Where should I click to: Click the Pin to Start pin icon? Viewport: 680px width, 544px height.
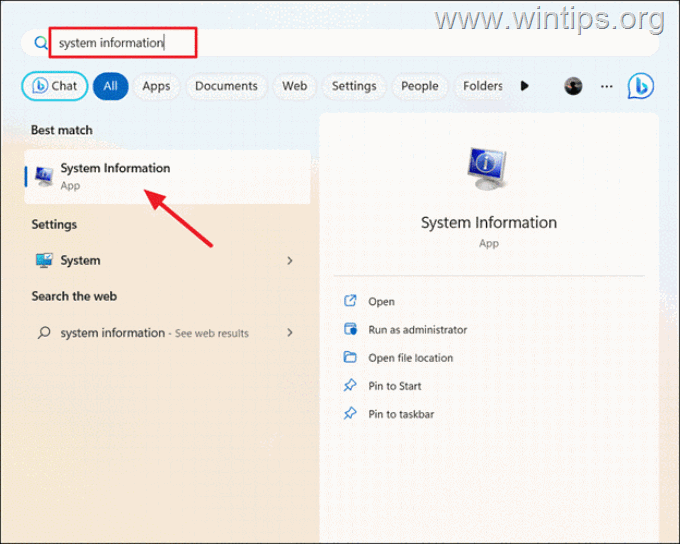[x=350, y=385]
